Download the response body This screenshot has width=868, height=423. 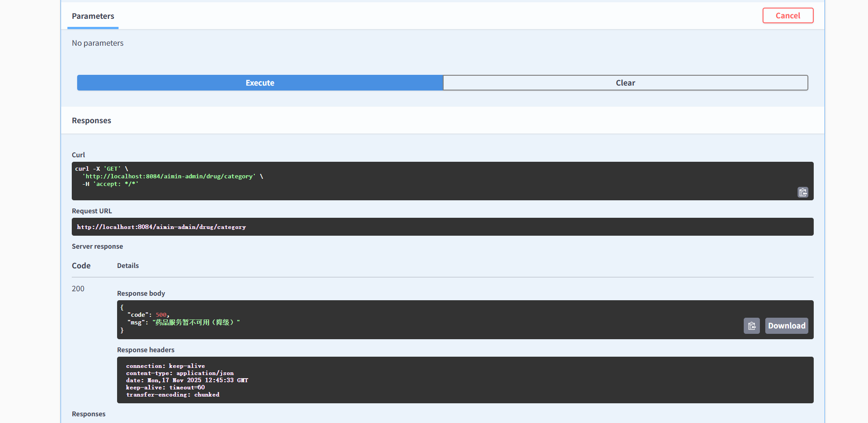pos(786,326)
